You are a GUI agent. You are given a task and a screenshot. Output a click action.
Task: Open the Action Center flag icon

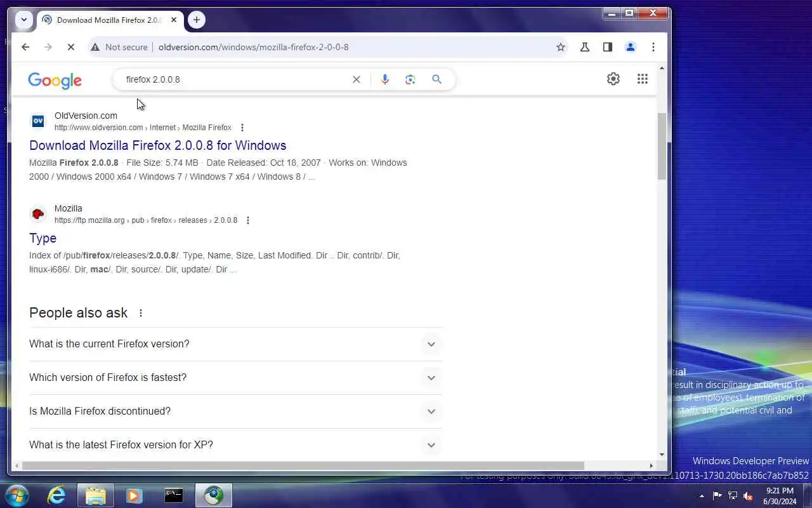pyautogui.click(x=717, y=496)
